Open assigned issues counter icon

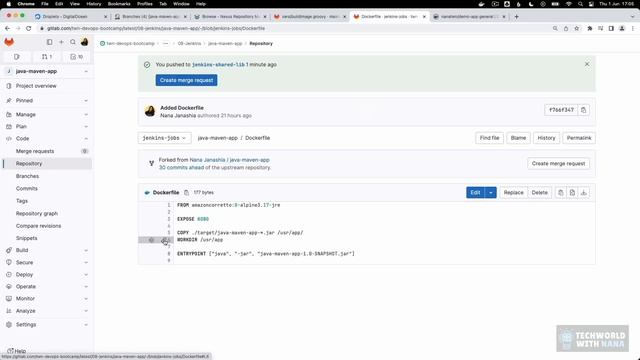[17, 57]
